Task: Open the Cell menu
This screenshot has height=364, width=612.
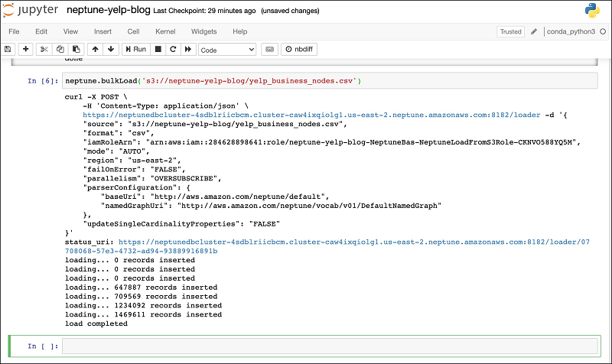Action: (133, 31)
